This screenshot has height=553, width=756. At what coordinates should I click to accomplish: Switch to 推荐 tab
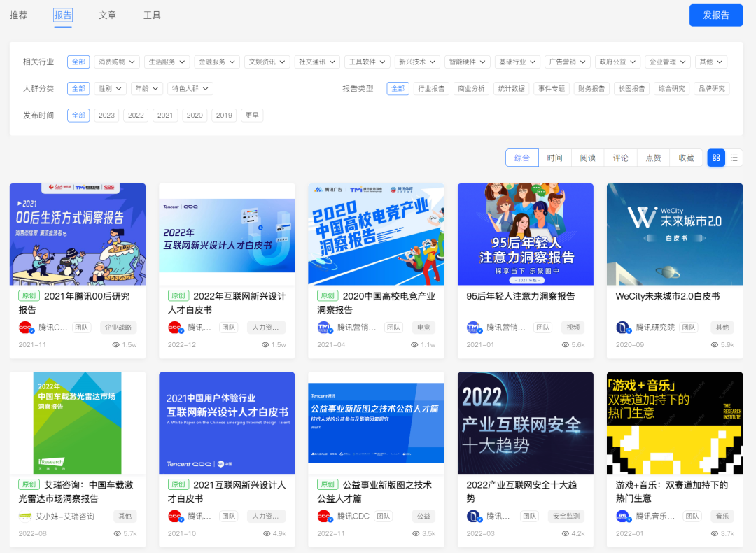18,15
